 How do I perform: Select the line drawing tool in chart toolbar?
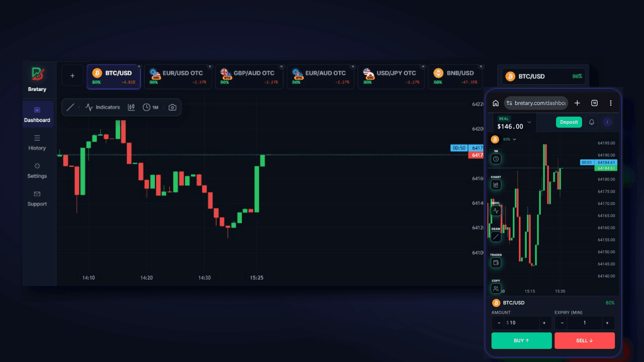pyautogui.click(x=70, y=107)
